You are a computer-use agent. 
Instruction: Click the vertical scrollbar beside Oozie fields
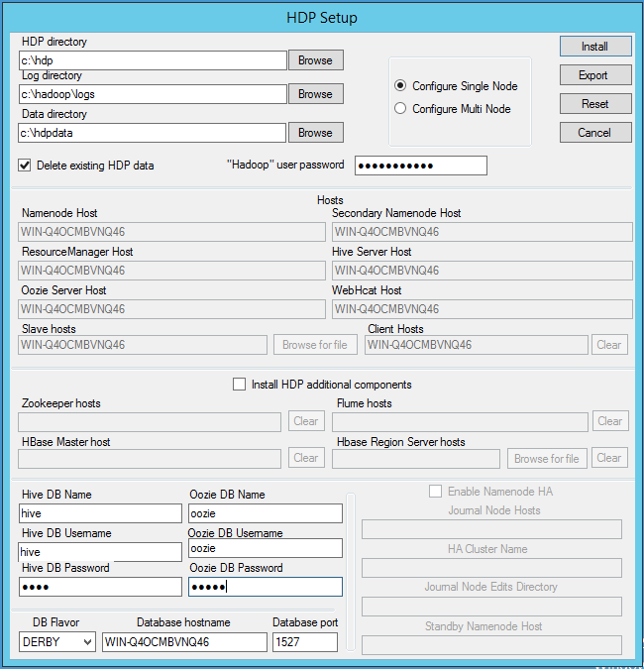(x=350, y=572)
